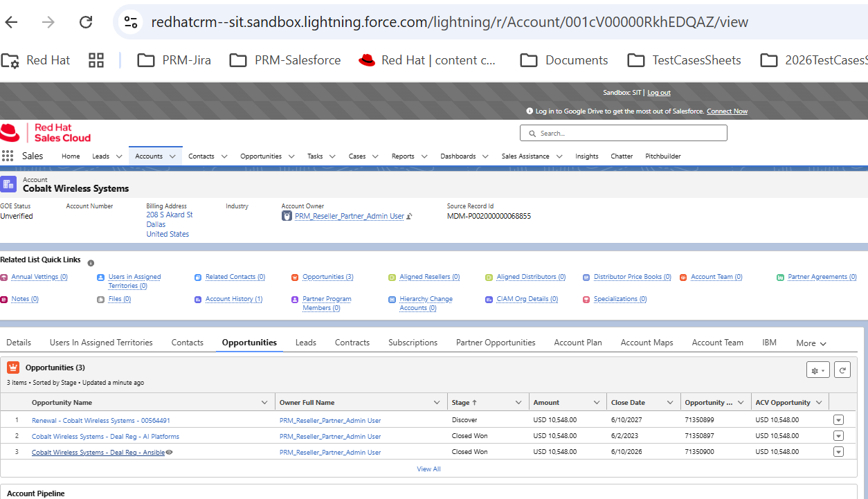Switch to the Account Plan tab
Image resolution: width=868 pixels, height=499 pixels.
tap(578, 343)
